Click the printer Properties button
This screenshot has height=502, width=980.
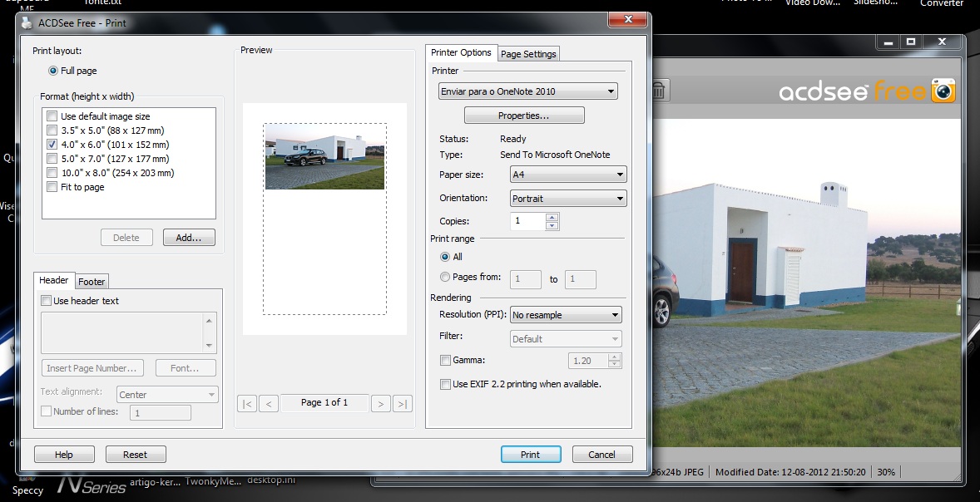tap(524, 116)
